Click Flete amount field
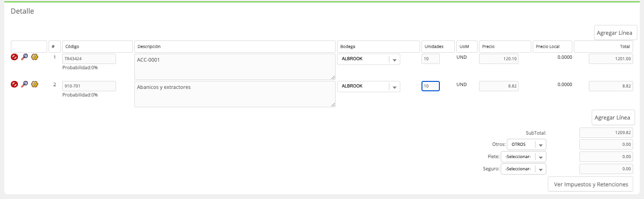The width and height of the screenshot is (644, 199). (x=606, y=157)
